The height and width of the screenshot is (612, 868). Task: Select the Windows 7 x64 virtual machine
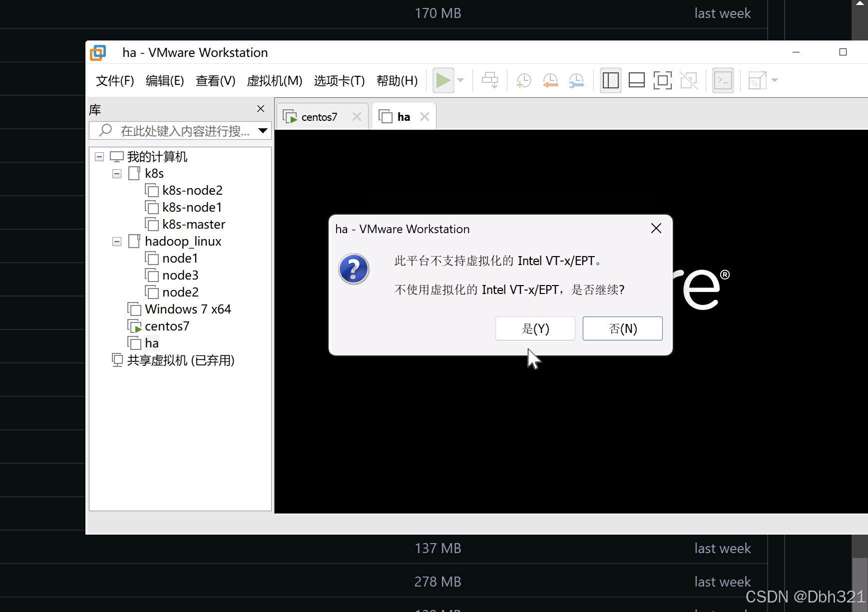click(188, 309)
